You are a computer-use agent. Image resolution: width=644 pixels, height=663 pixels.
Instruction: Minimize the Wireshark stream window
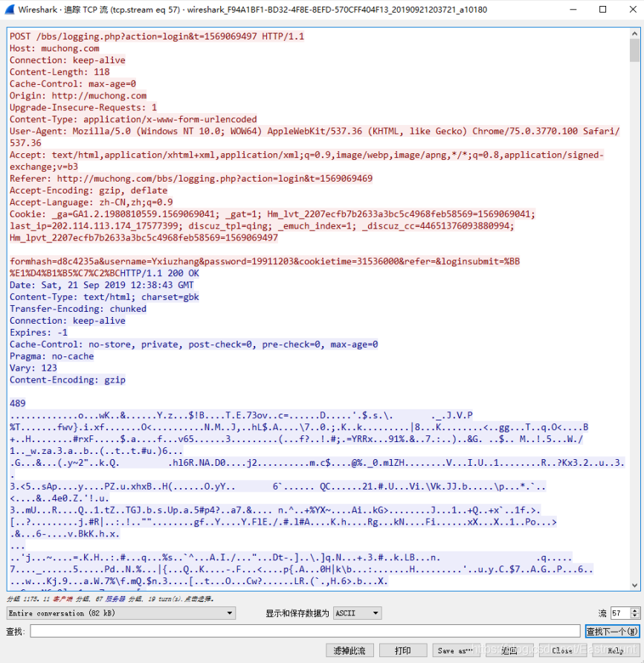(x=573, y=10)
